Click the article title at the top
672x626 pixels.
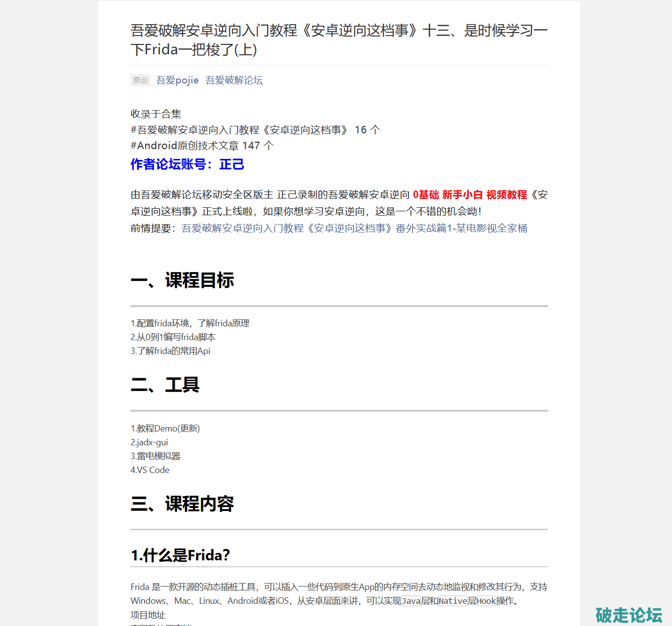coord(338,40)
